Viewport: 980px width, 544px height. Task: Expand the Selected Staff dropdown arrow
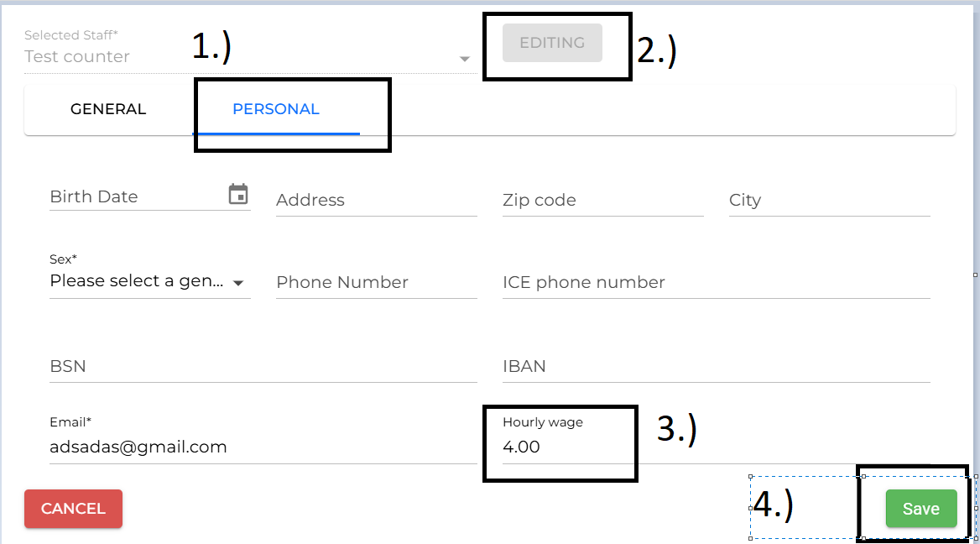click(464, 59)
